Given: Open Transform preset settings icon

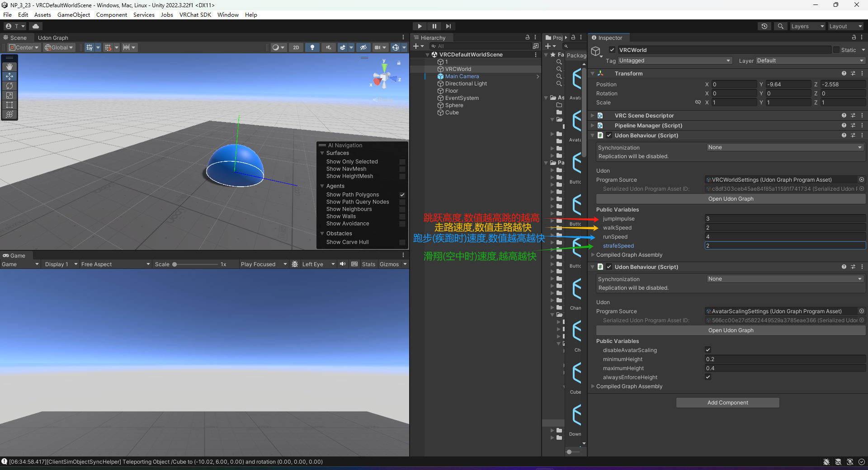Looking at the screenshot, I should [x=853, y=73].
